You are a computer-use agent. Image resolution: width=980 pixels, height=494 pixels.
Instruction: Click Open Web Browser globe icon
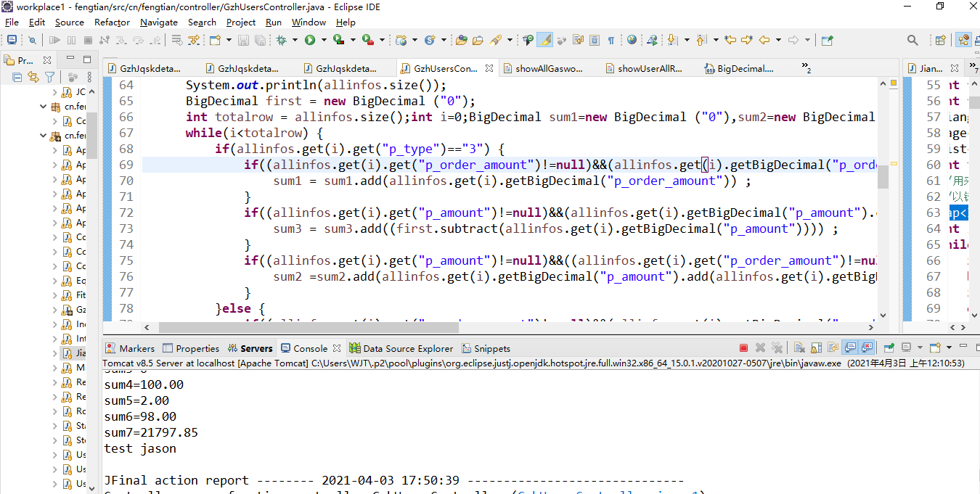click(x=632, y=40)
